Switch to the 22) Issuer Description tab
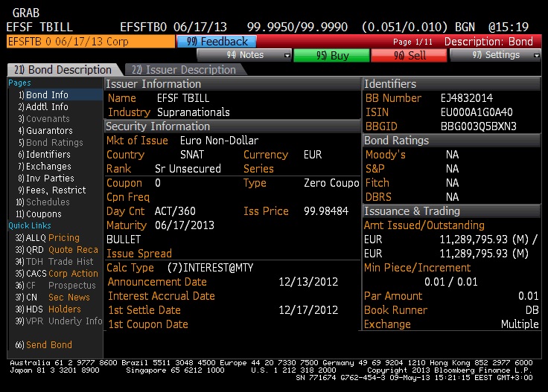This screenshot has width=548, height=392. tap(184, 69)
